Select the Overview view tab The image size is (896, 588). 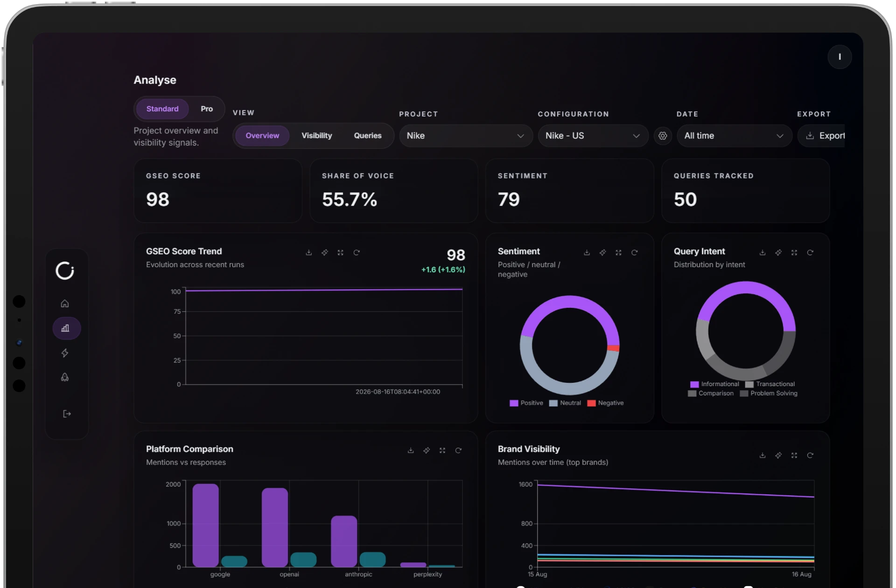(262, 136)
